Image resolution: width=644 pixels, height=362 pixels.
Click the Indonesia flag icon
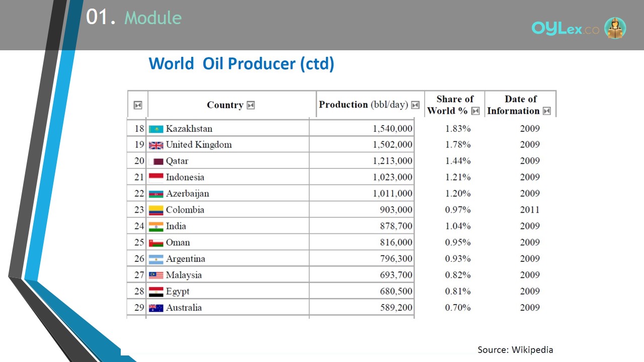pos(156,177)
